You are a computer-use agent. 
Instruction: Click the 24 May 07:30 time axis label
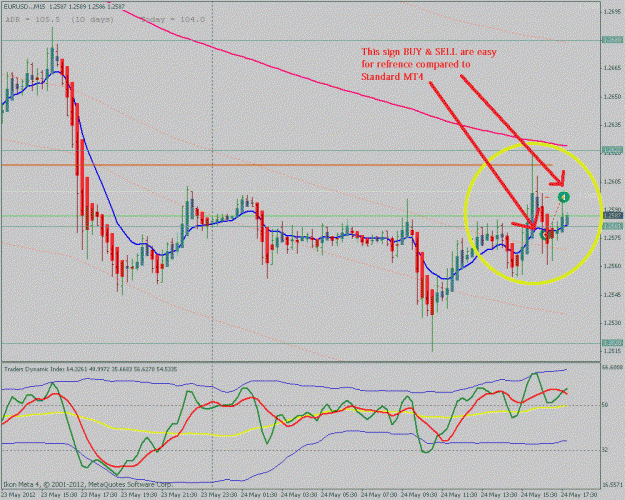click(379, 495)
